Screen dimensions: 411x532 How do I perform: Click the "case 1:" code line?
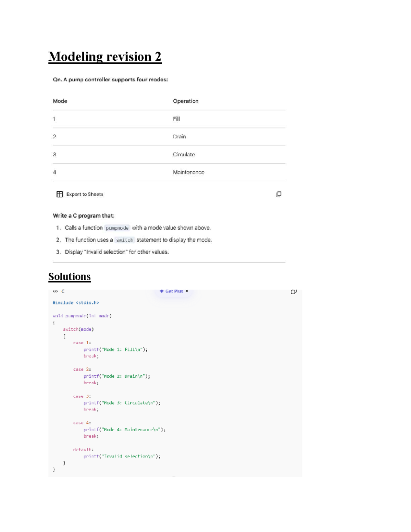(x=82, y=343)
